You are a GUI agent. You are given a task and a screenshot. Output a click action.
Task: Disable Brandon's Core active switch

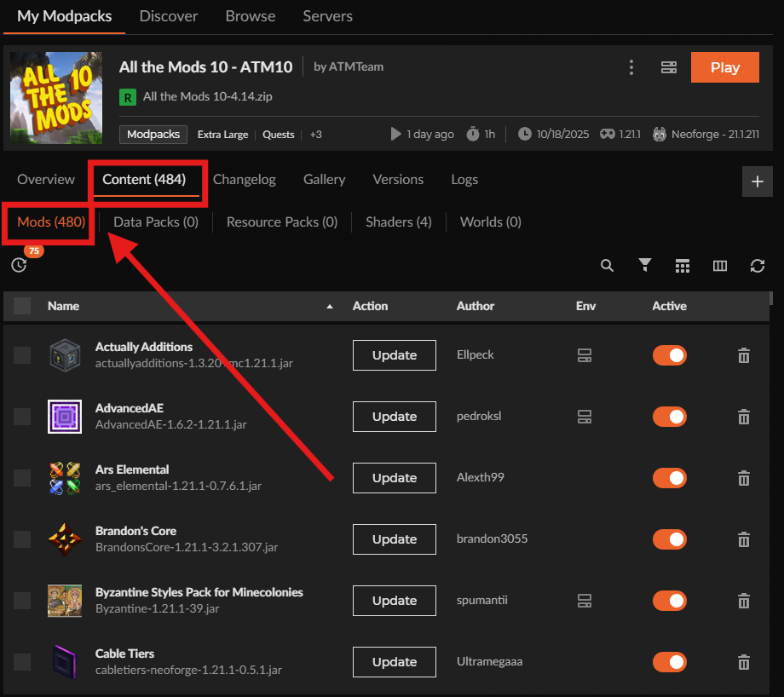(670, 539)
